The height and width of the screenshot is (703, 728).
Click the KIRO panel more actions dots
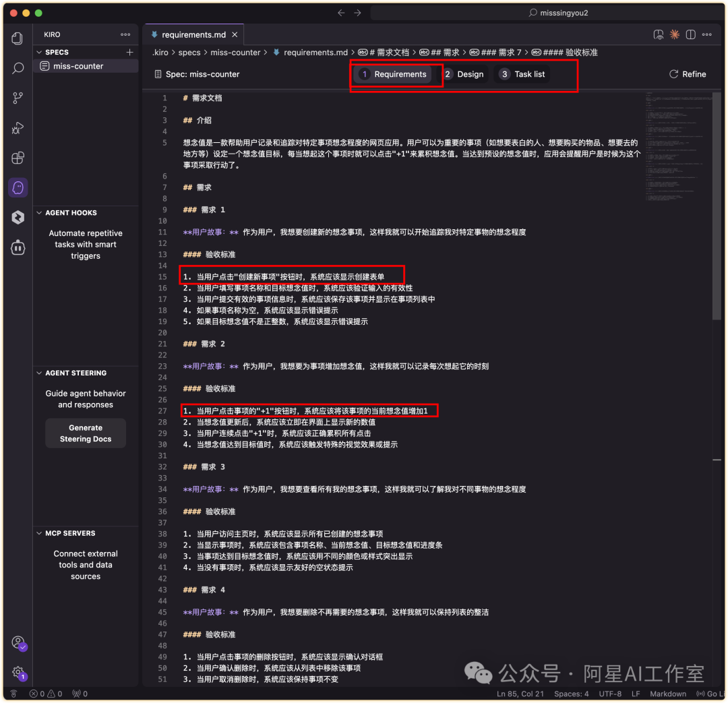(125, 34)
